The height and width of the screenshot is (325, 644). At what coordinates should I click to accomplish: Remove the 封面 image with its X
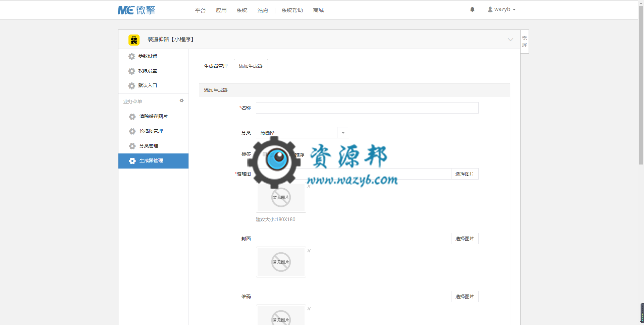309,251
